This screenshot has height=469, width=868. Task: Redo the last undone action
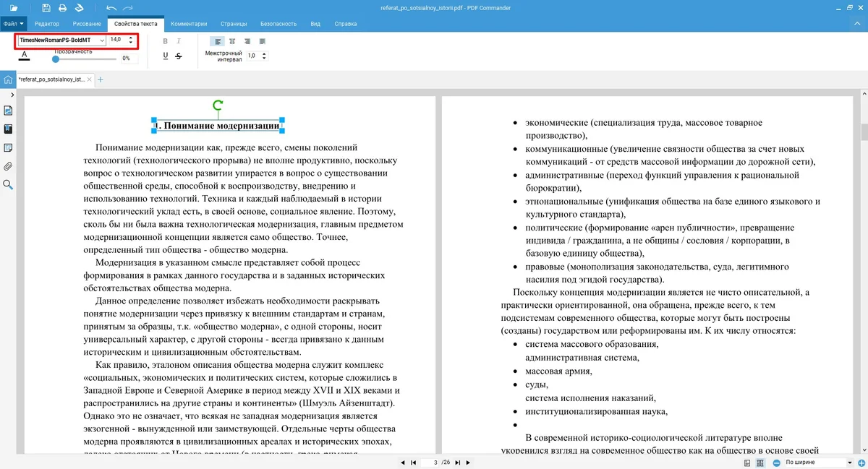pos(127,8)
